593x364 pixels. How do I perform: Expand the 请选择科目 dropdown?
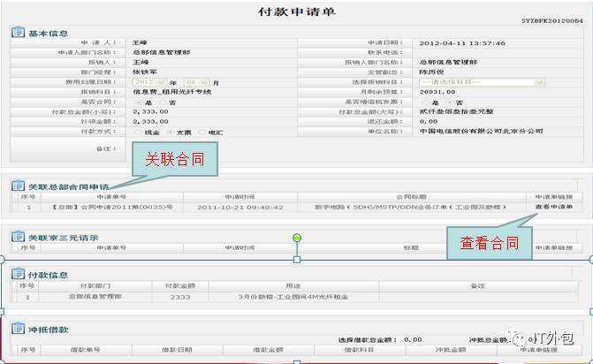481,82
